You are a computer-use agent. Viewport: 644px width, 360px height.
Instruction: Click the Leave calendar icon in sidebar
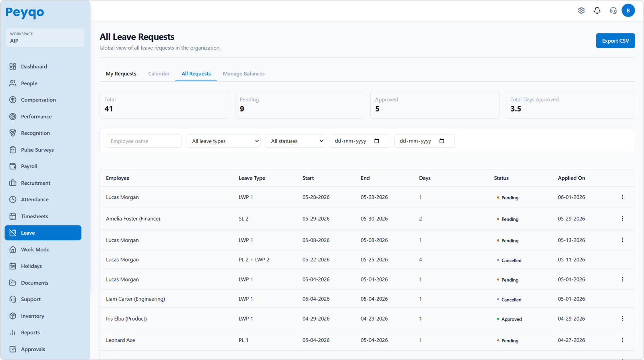13,233
